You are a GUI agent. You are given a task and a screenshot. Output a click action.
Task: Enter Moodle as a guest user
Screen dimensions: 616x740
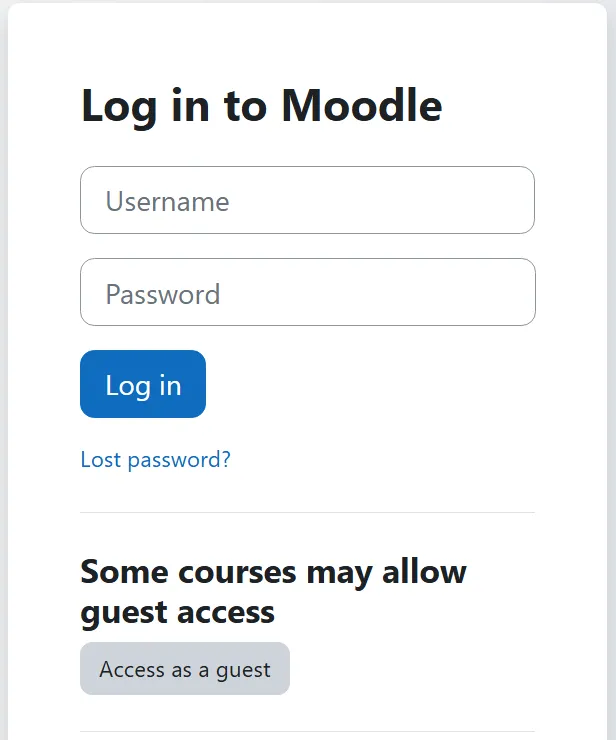pos(185,669)
